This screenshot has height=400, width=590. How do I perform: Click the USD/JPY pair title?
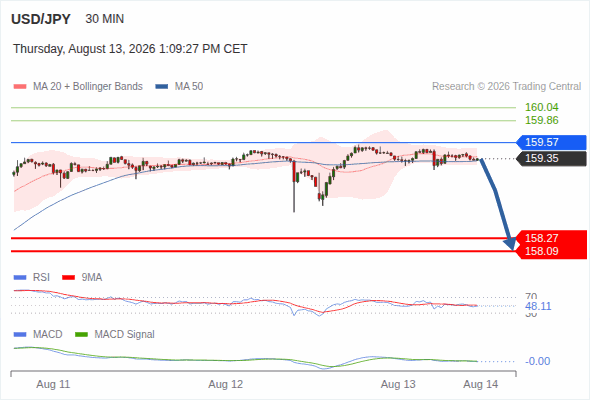coord(41,19)
